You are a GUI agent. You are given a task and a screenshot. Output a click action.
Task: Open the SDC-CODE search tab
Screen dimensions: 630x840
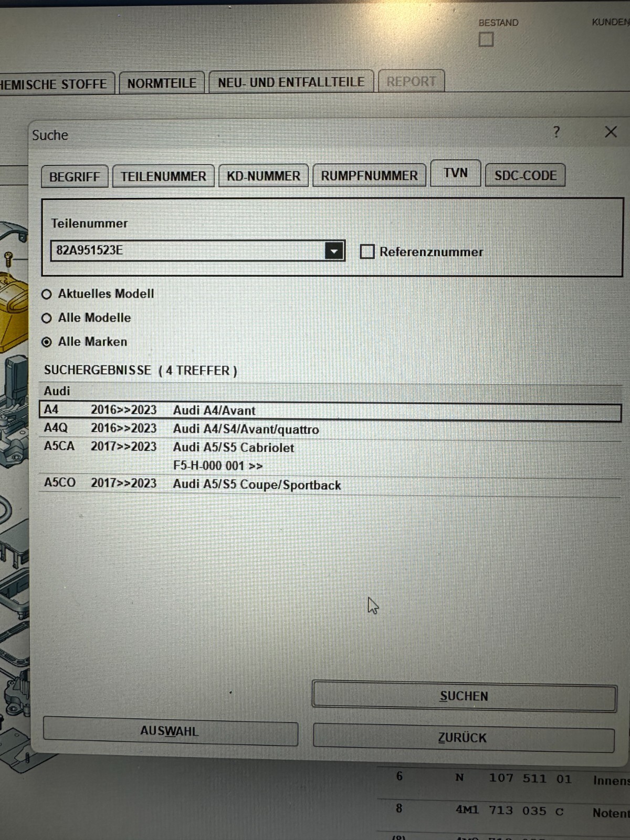526,175
